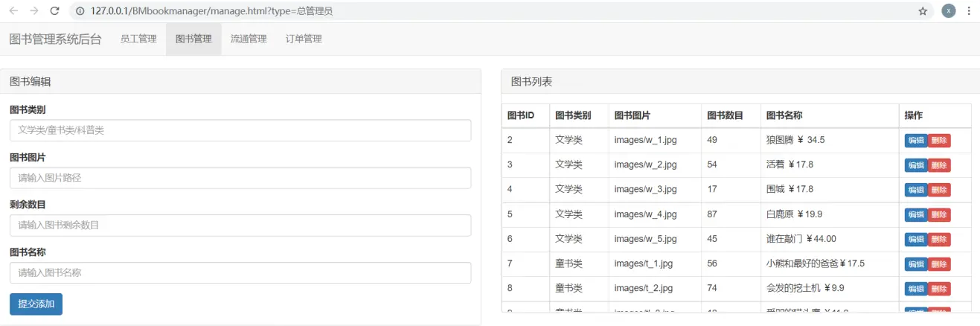Viewport: 980px width, 326px height.
Task: Open the 流通管理 tab
Action: point(249,39)
